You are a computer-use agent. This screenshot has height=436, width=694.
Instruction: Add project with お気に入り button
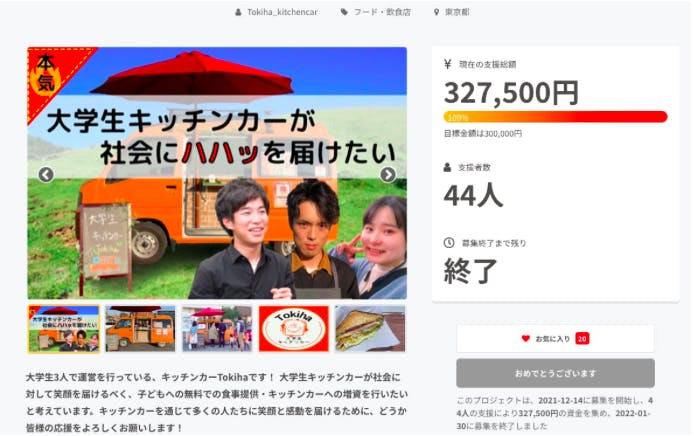(x=555, y=339)
